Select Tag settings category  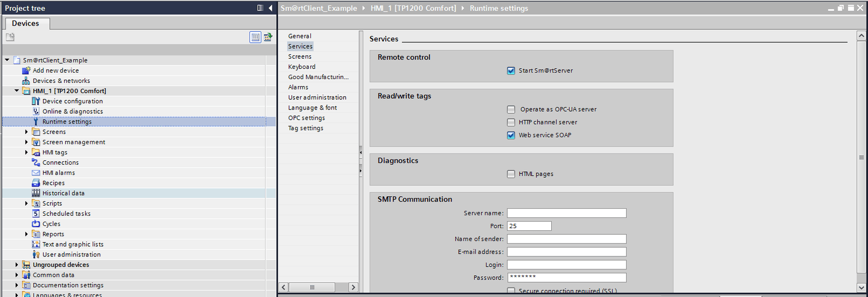pyautogui.click(x=305, y=128)
